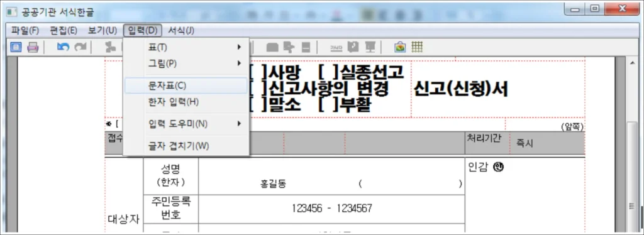
Task: Click the table grid icon in toolbar
Action: pyautogui.click(x=418, y=48)
